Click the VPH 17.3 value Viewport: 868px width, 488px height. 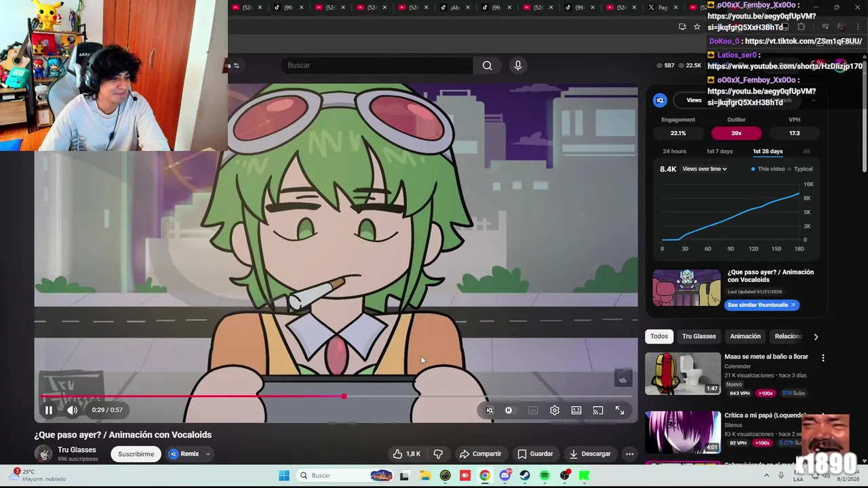pyautogui.click(x=794, y=133)
